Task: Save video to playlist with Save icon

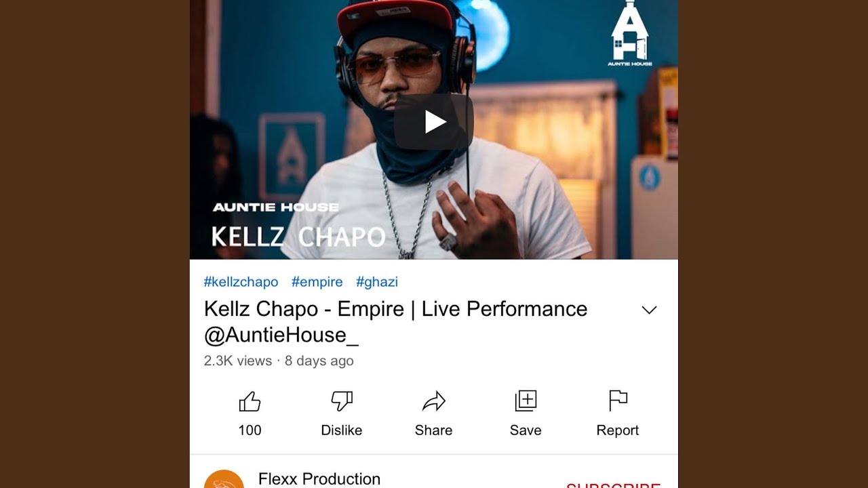Action: (526, 401)
